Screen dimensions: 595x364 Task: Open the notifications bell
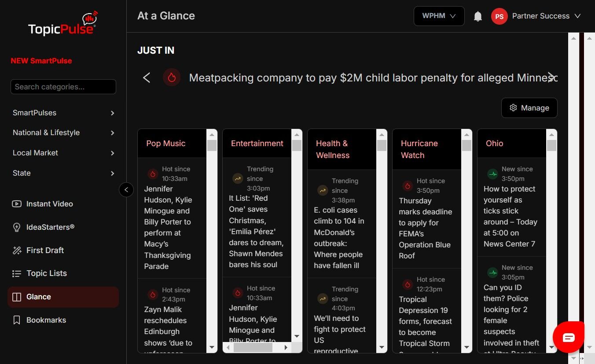[x=477, y=16]
